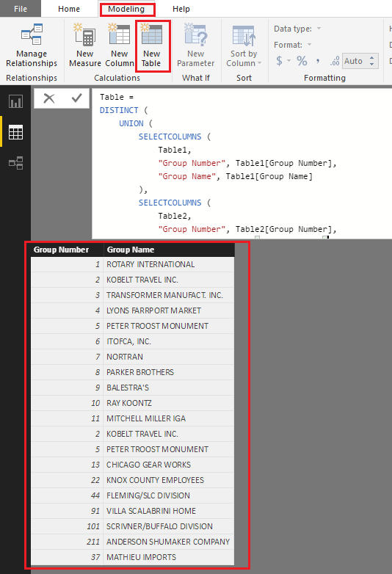Select the Group Number column header

[x=67, y=250]
